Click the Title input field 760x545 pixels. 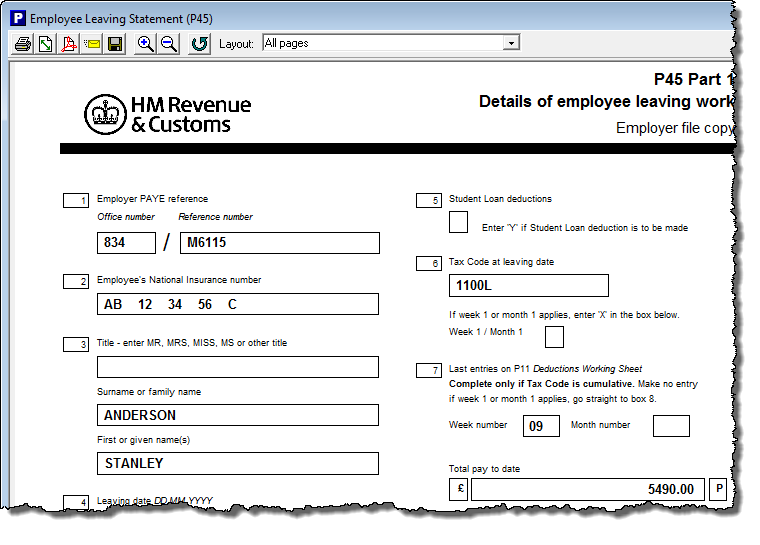click(238, 367)
